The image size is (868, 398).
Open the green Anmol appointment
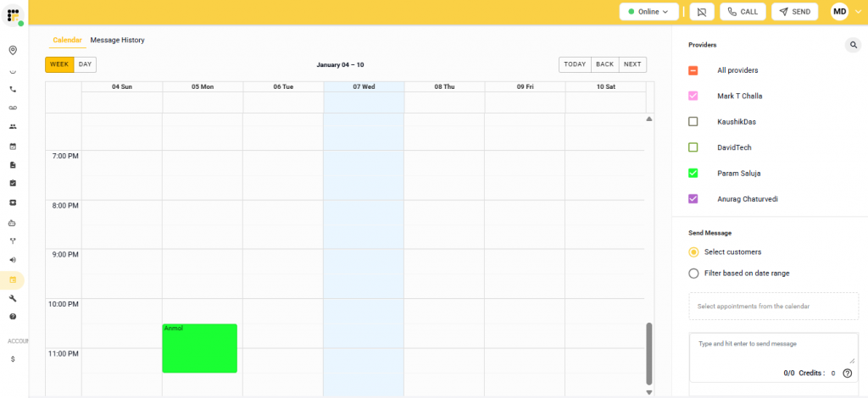(x=200, y=348)
